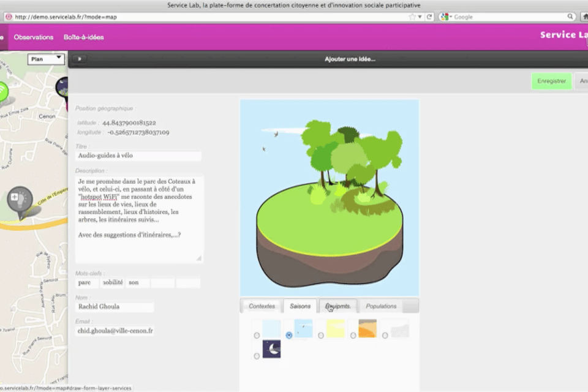The height and width of the screenshot is (392, 588).
Task: Open the Google search engine dropdown
Action: pyautogui.click(x=447, y=17)
